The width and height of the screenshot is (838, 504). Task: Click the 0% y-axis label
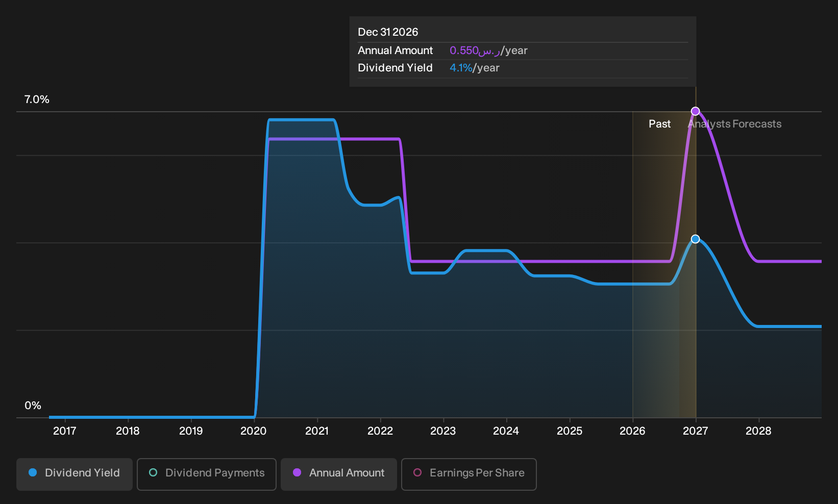point(33,406)
